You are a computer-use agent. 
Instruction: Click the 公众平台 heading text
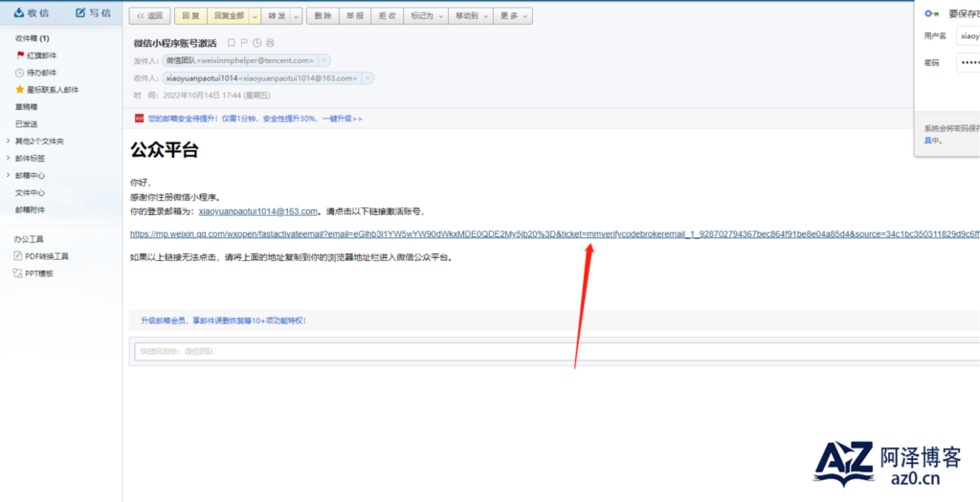pos(165,150)
